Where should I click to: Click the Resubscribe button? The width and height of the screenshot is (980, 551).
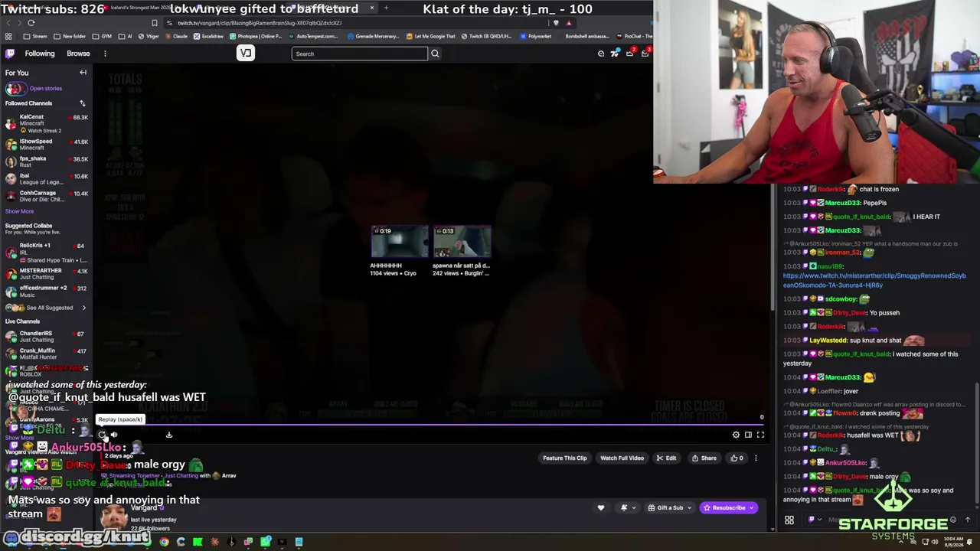coord(728,507)
